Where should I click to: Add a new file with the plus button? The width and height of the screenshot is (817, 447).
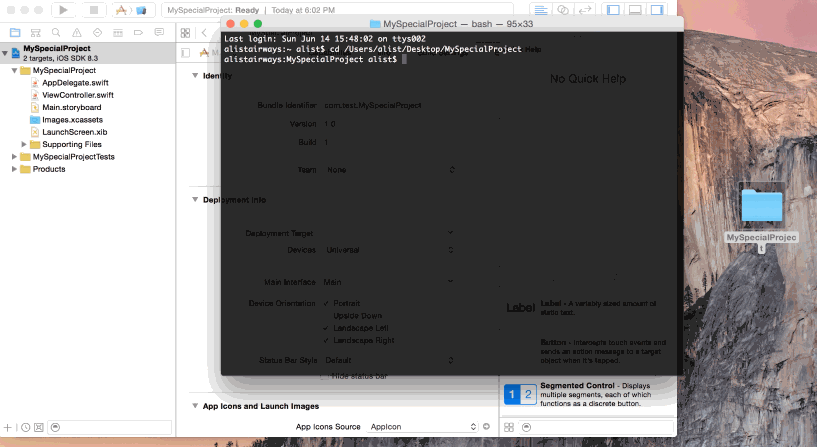(x=8, y=427)
